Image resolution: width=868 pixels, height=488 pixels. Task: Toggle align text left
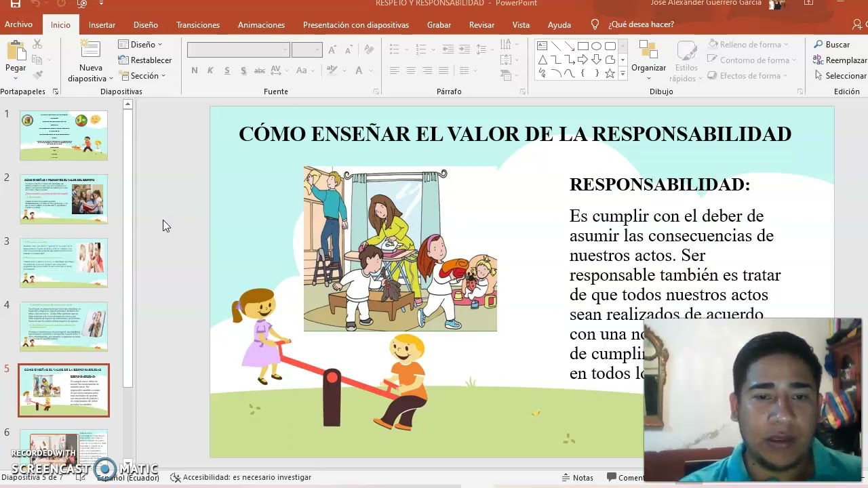(395, 70)
